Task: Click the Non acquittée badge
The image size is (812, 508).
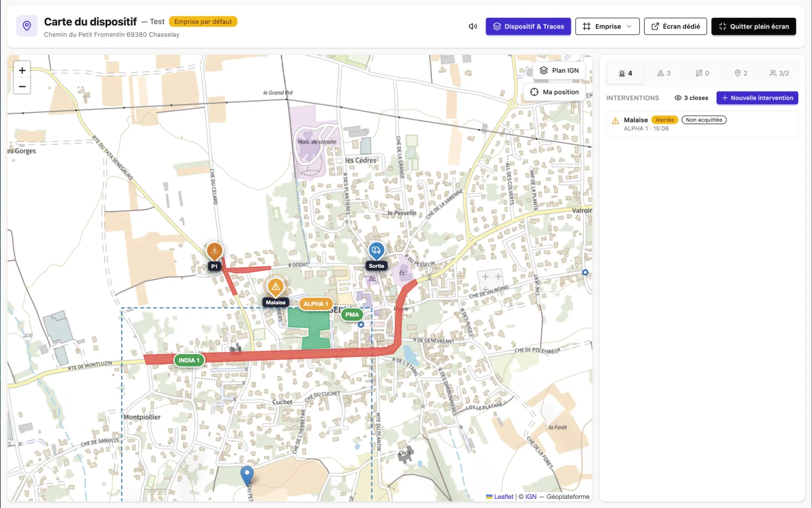Action: [704, 120]
